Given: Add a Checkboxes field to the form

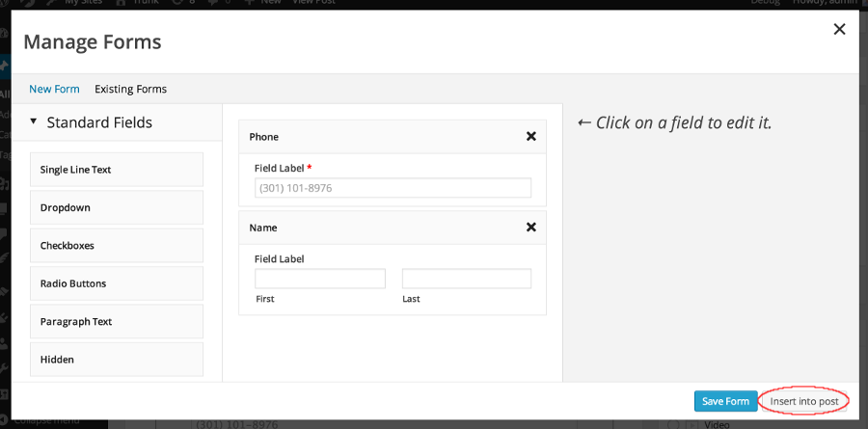Looking at the screenshot, I should [117, 246].
